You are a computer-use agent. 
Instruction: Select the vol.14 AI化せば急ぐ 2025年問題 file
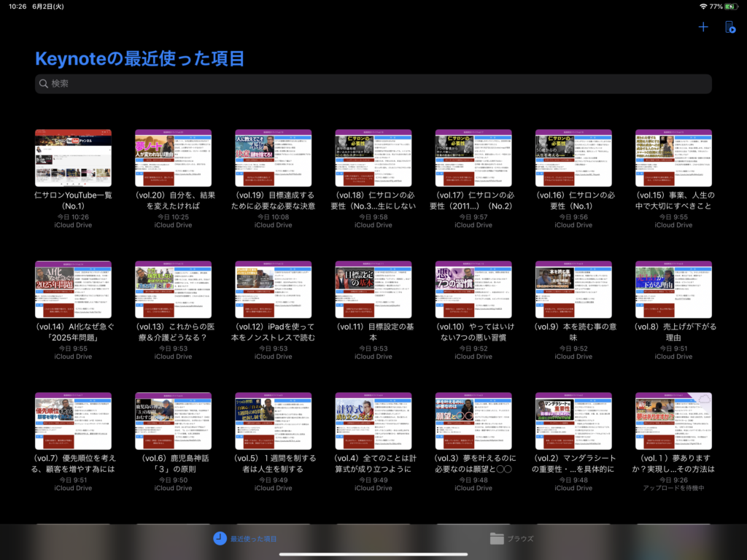click(x=73, y=289)
